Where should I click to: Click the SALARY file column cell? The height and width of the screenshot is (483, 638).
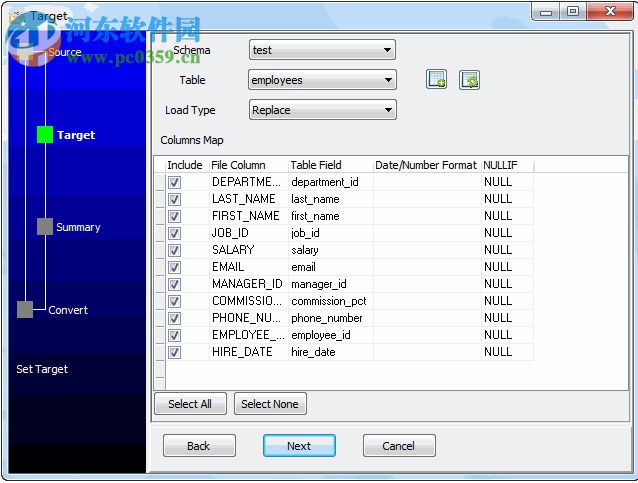click(x=249, y=250)
